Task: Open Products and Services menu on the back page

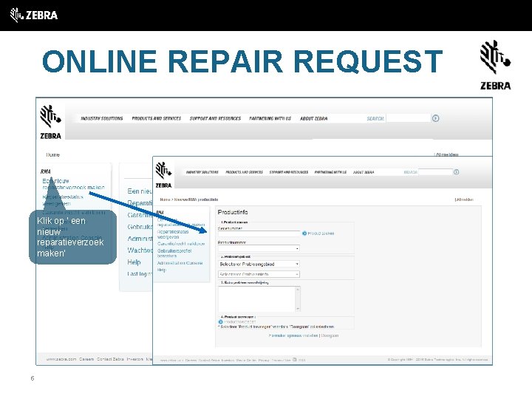Action: click(x=157, y=118)
